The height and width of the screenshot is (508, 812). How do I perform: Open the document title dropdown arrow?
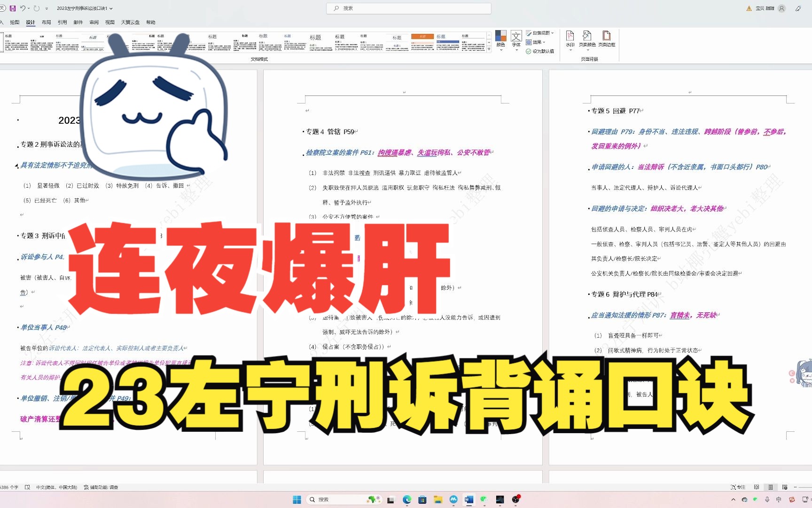click(x=111, y=8)
